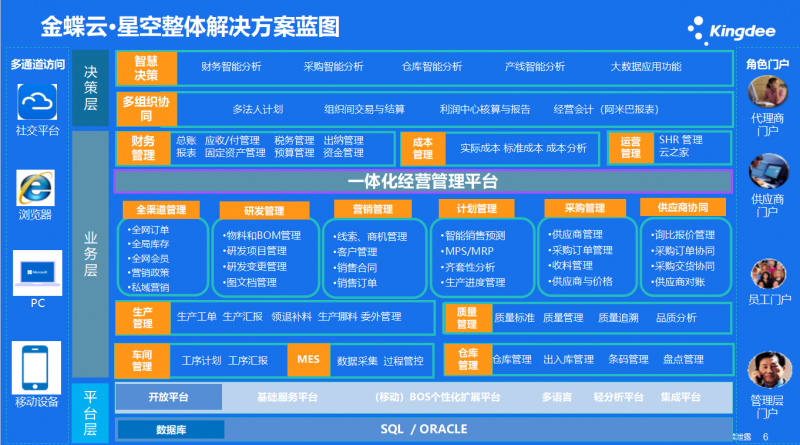Click 销售订单 list item
Image resolution: width=800 pixels, height=445 pixels.
tap(355, 283)
